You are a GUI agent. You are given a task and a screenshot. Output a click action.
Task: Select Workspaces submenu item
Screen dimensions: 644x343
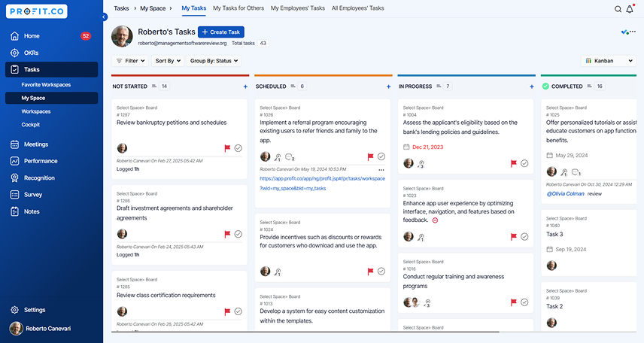tap(36, 111)
